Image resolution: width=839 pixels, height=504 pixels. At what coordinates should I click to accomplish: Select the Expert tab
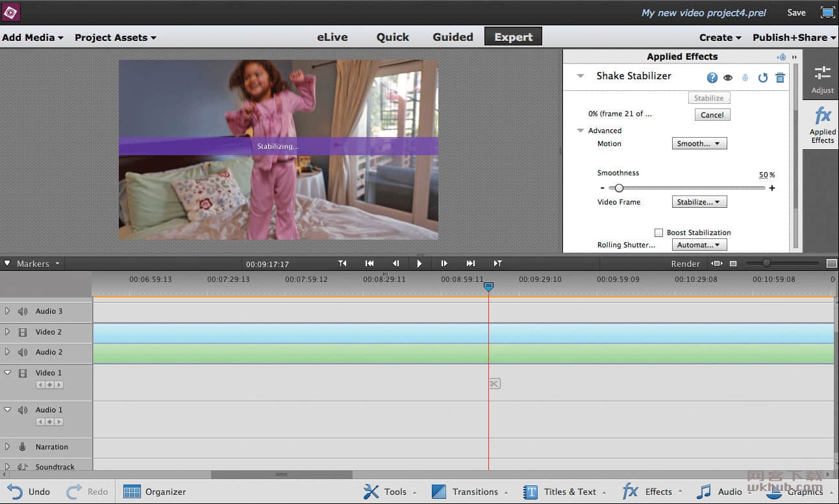tap(513, 36)
